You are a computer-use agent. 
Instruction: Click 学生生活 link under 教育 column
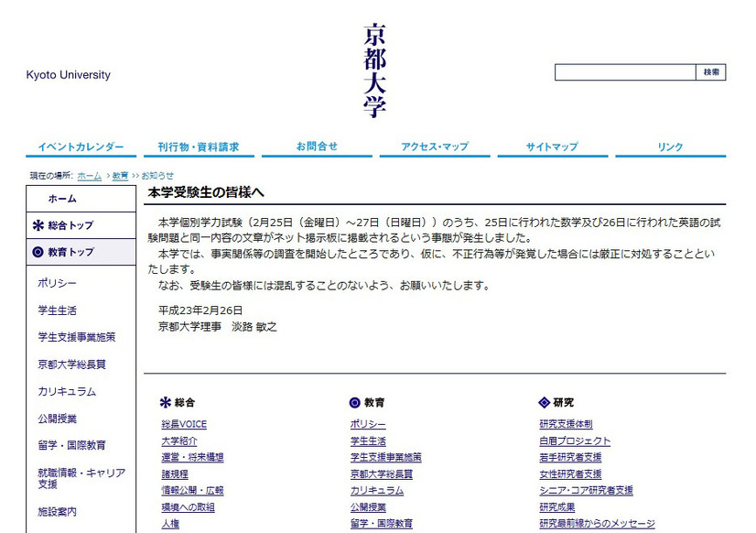pos(368,441)
